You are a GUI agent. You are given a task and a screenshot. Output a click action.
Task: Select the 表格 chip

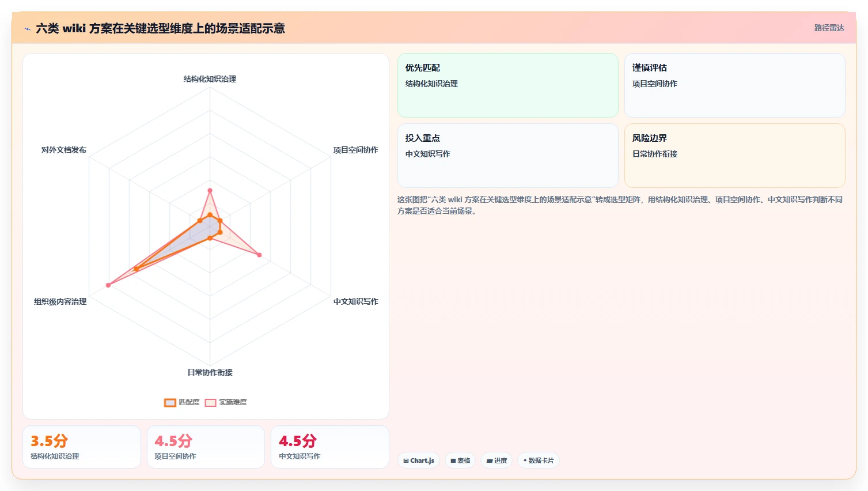(460, 460)
